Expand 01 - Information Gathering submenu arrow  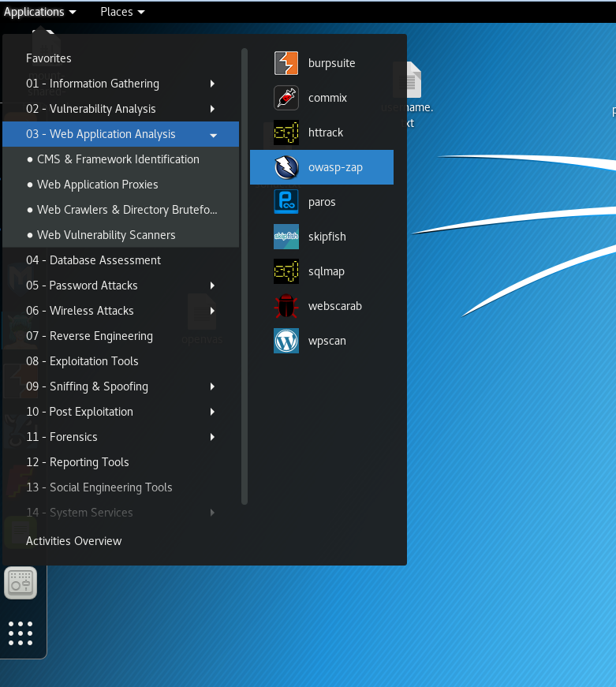[212, 84]
